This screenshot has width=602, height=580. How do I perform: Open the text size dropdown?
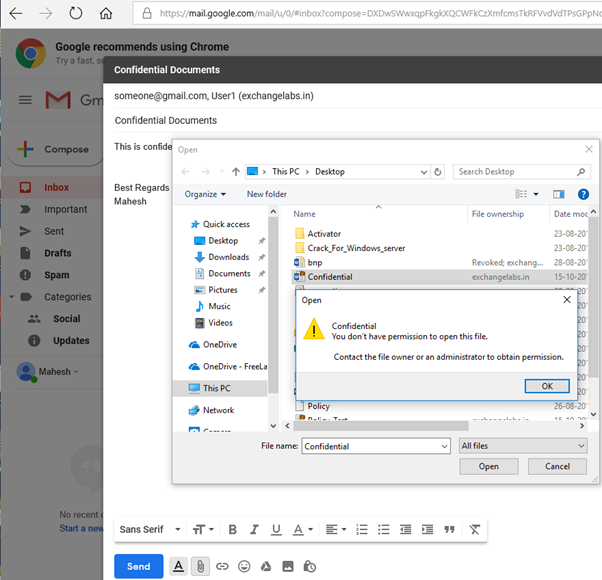(x=203, y=529)
